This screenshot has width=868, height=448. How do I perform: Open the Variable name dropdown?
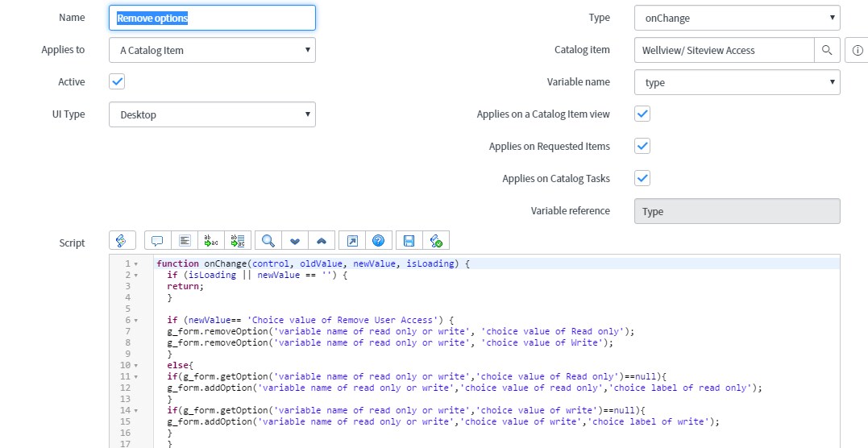(737, 82)
